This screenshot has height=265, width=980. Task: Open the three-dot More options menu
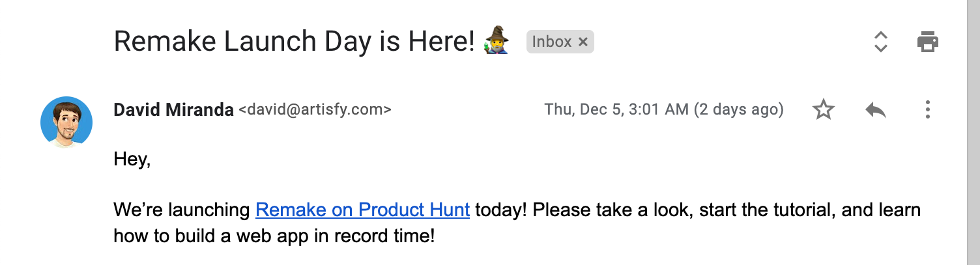point(927,110)
